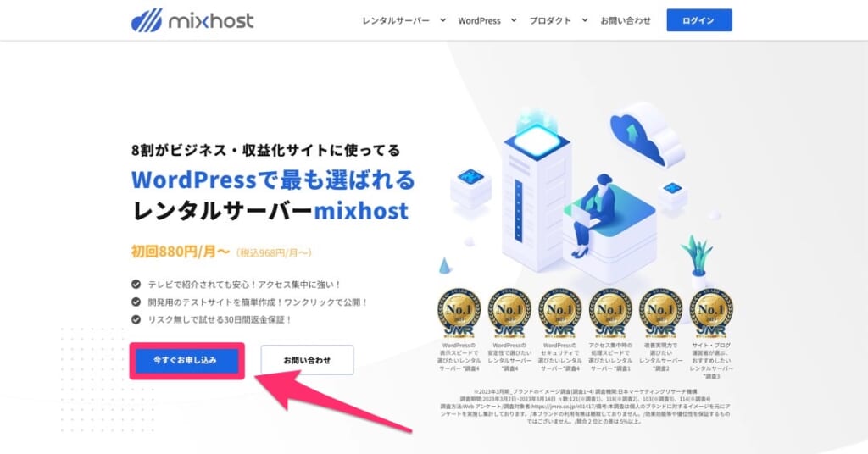Click the mixhost striped logo icon
The height and width of the screenshot is (454, 868).
(x=147, y=20)
